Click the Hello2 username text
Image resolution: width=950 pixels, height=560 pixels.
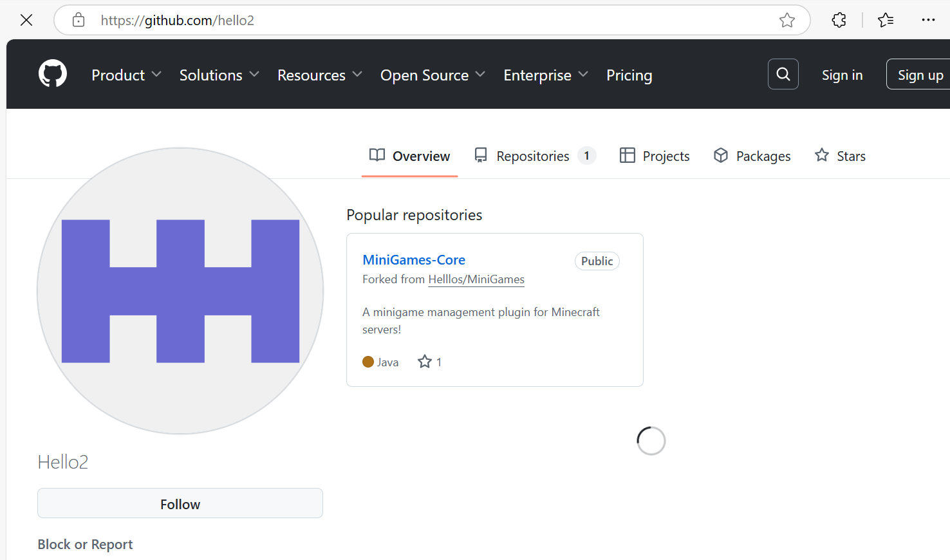[63, 462]
